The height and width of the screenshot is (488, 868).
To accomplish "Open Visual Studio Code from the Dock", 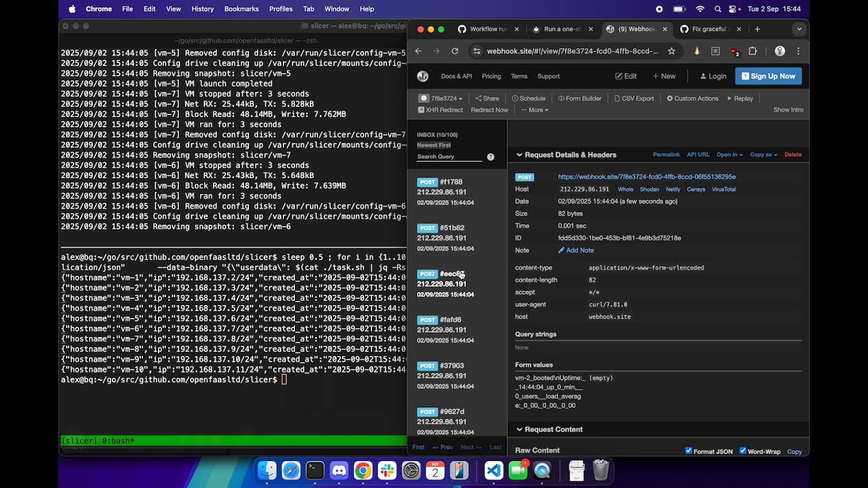I will (494, 470).
